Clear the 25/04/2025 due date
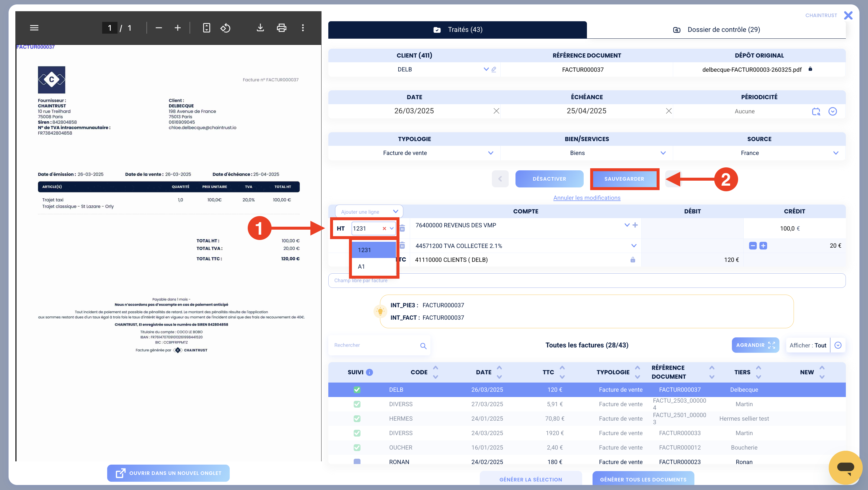Screen dimensions: 868x490 point(669,111)
